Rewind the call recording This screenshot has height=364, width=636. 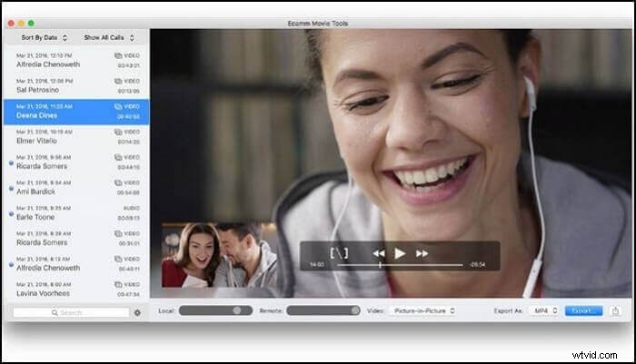pyautogui.click(x=379, y=254)
